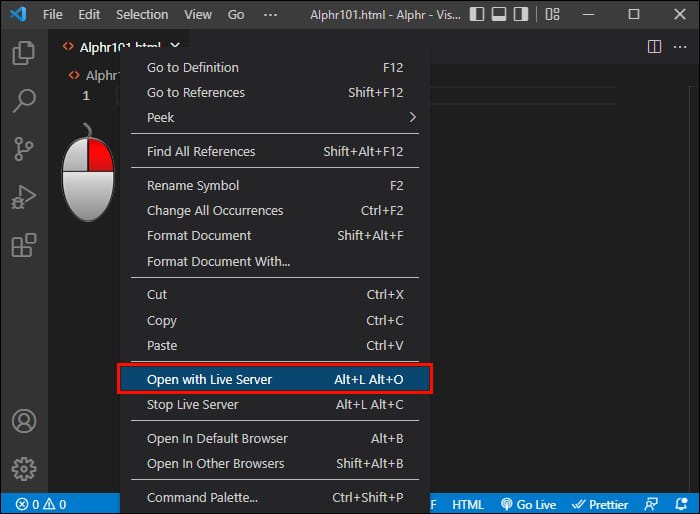Select Open with Live Server

274,379
